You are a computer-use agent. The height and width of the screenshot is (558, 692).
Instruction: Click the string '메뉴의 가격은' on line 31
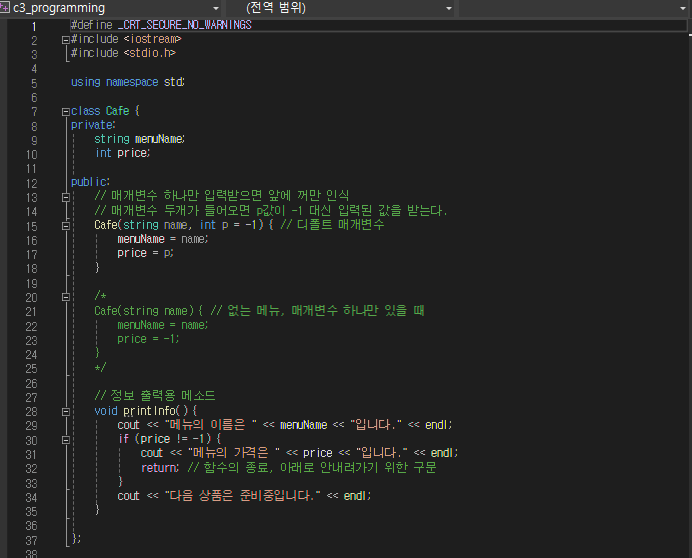[234, 452]
